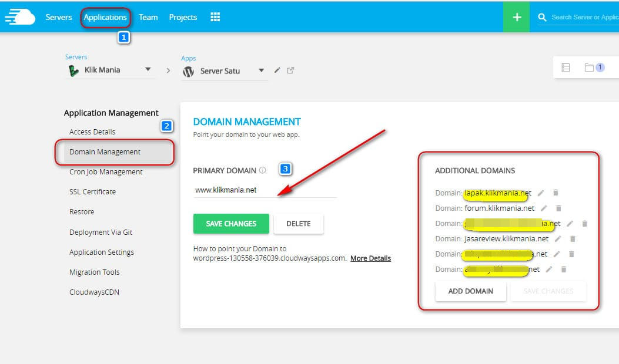The width and height of the screenshot is (619, 364).
Task: Open app in new window icon
Action: 290,70
